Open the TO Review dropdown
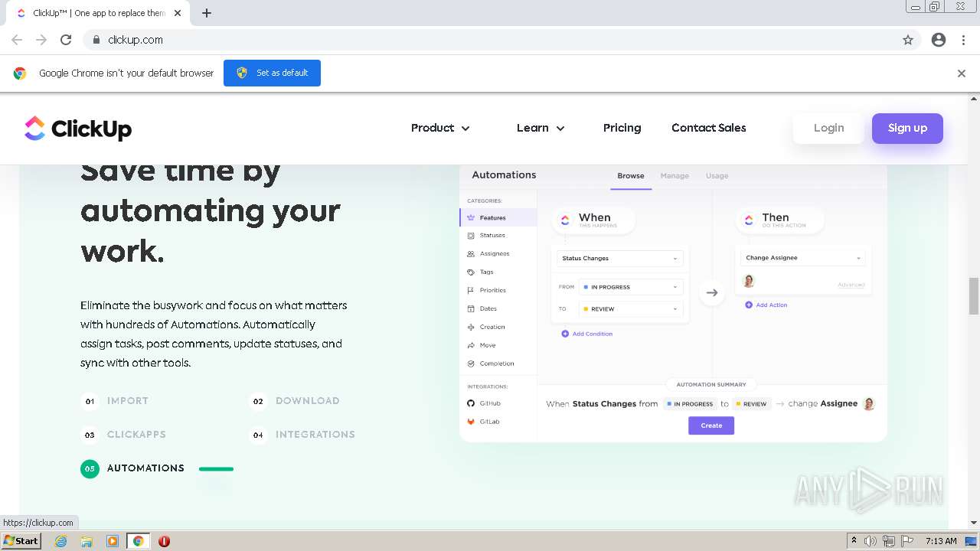This screenshot has height=551, width=980. coord(630,309)
